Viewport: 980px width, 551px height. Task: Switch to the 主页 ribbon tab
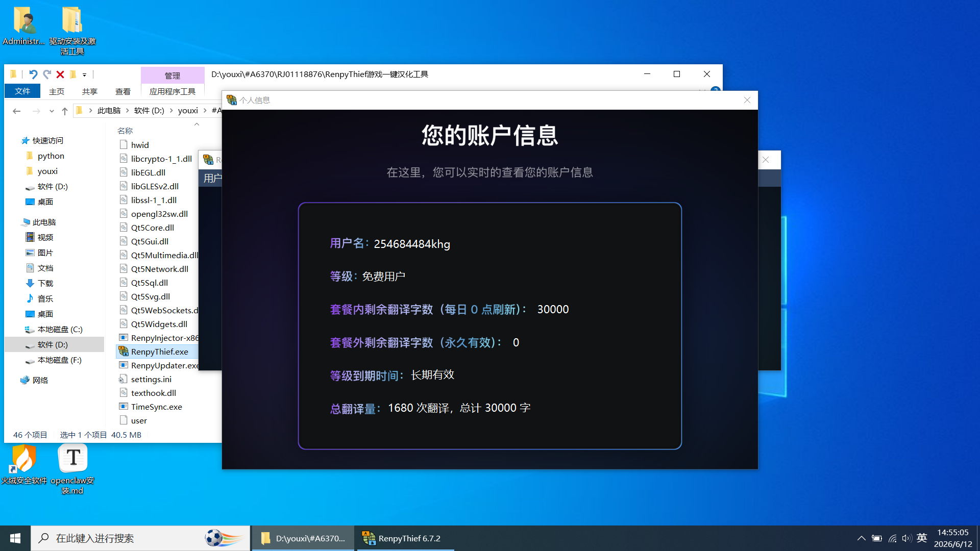(x=57, y=91)
